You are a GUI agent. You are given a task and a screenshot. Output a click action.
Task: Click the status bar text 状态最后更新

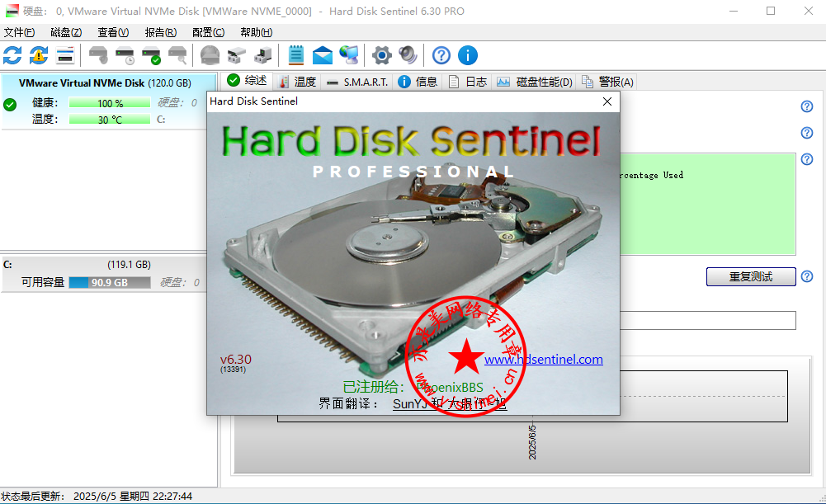(x=33, y=496)
